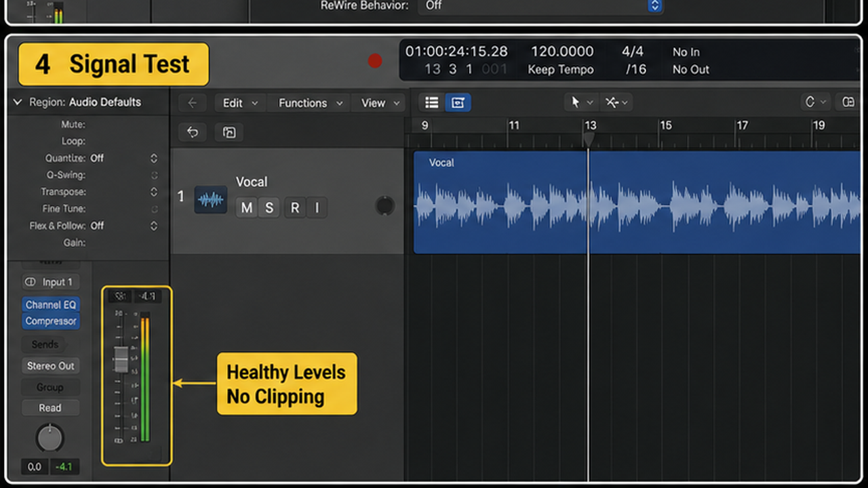
Task: Click bar 9 in the ruler
Action: (425, 125)
